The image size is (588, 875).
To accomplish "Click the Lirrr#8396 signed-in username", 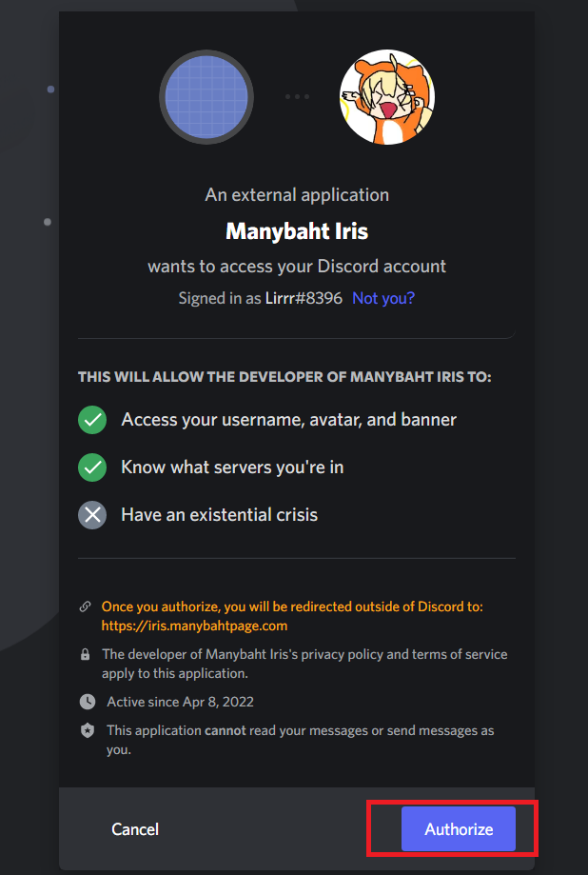I will (x=304, y=298).
